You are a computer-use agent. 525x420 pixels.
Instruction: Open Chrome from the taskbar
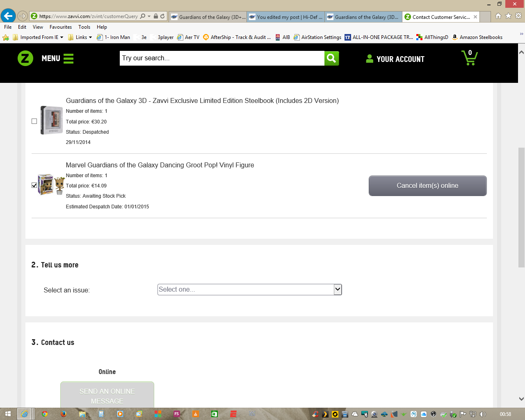click(45, 414)
